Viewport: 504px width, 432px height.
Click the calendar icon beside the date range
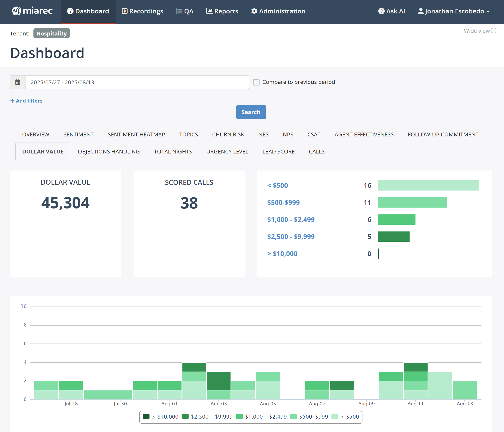[x=18, y=82]
